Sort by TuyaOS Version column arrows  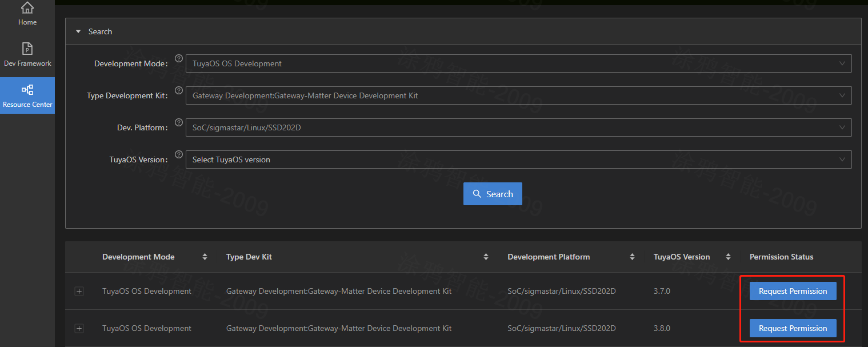point(728,257)
